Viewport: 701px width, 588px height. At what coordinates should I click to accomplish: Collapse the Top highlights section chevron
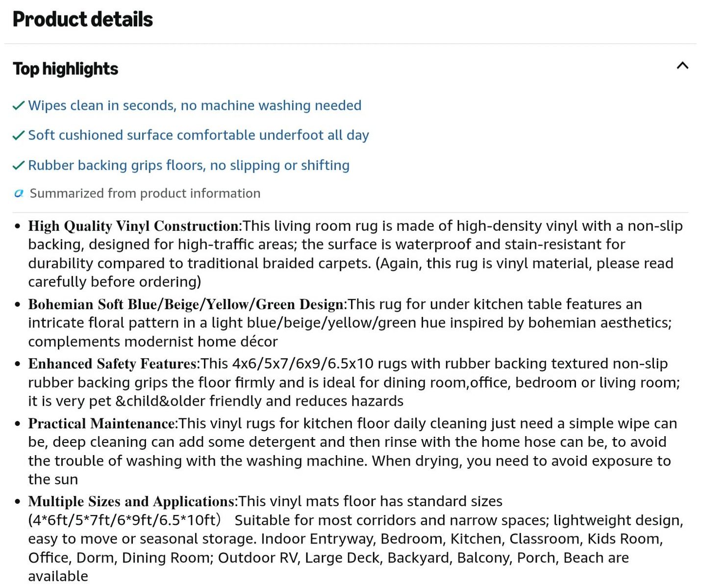pos(682,66)
